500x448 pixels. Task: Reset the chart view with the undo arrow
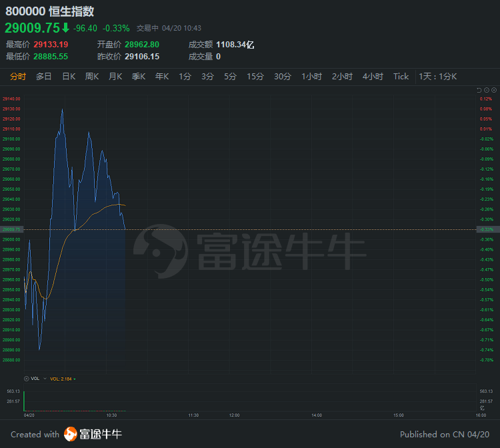coord(479,90)
